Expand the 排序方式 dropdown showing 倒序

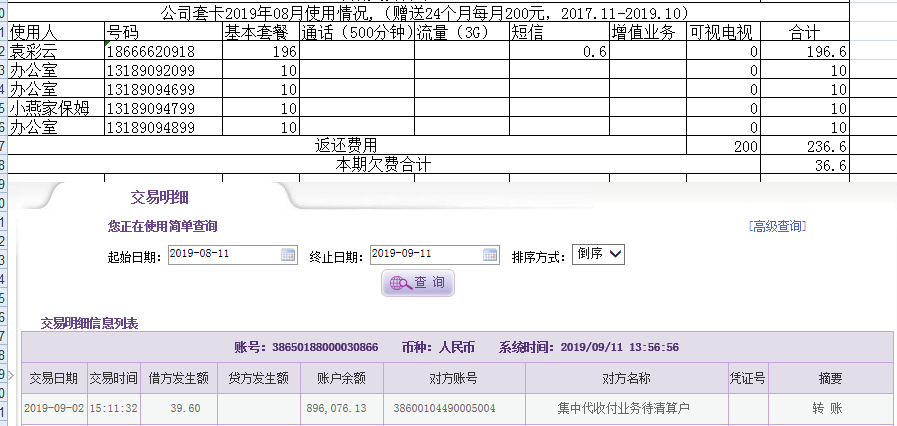599,254
